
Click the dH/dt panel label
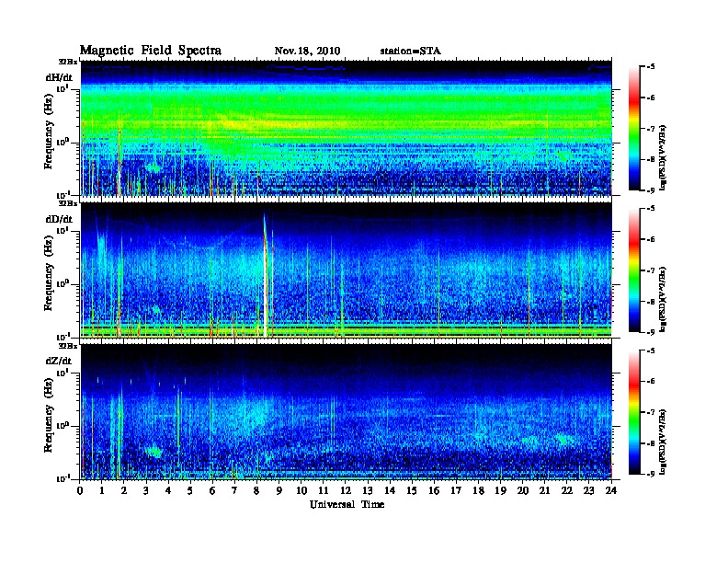(x=59, y=77)
